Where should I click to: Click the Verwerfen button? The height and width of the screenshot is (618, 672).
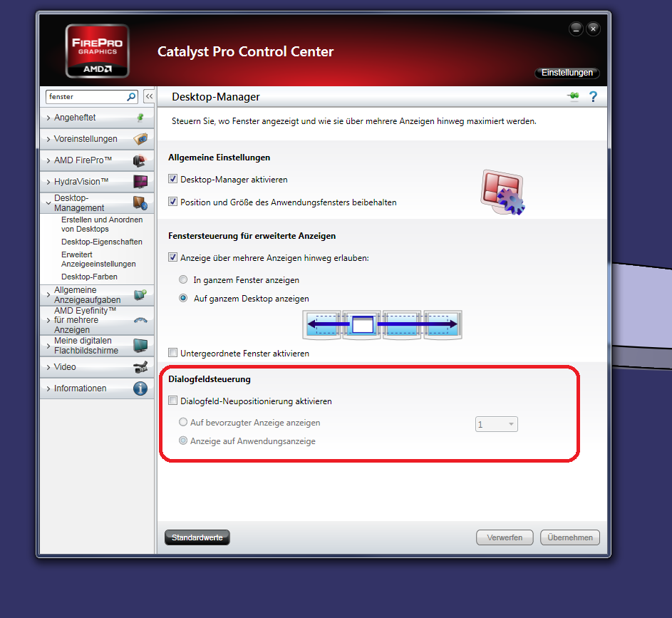tap(505, 537)
